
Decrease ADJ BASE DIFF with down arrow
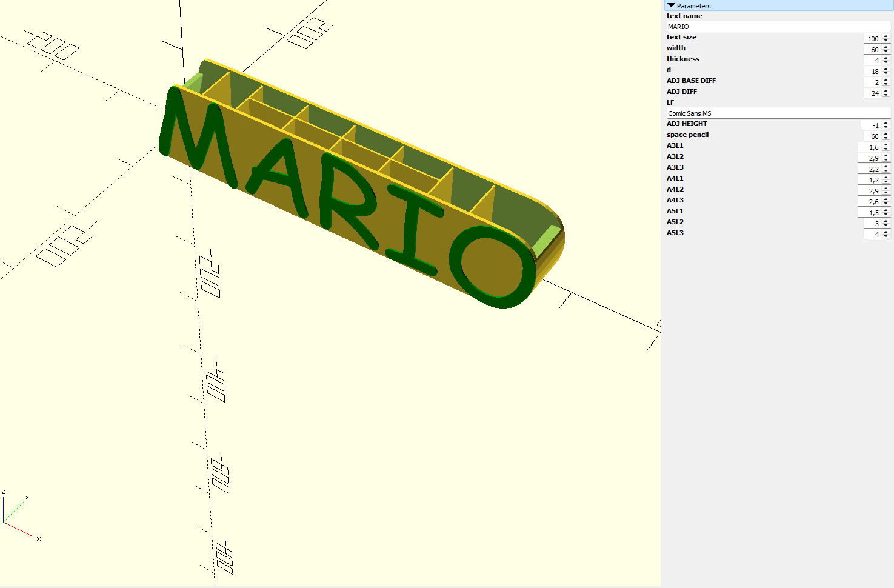(886, 85)
